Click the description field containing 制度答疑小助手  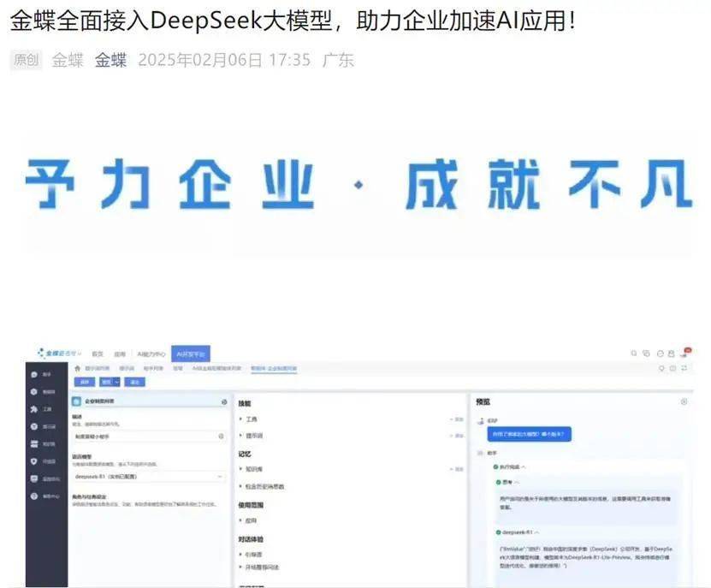149,436
